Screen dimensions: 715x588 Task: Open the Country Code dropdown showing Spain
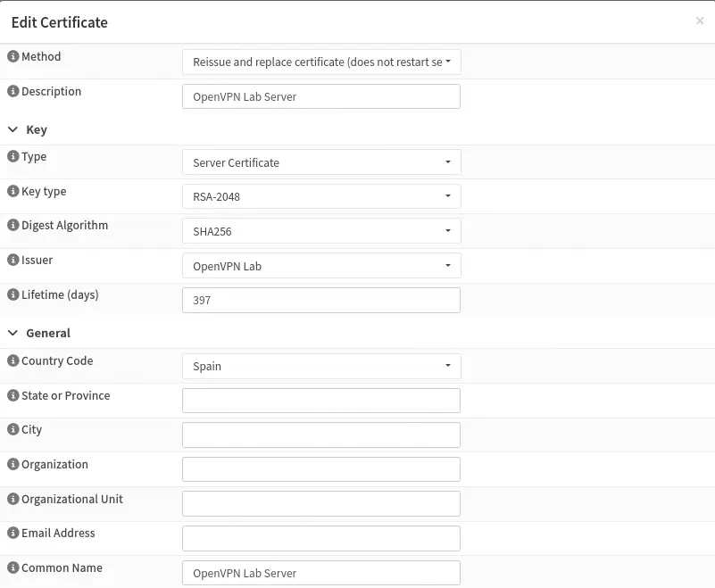pos(321,366)
